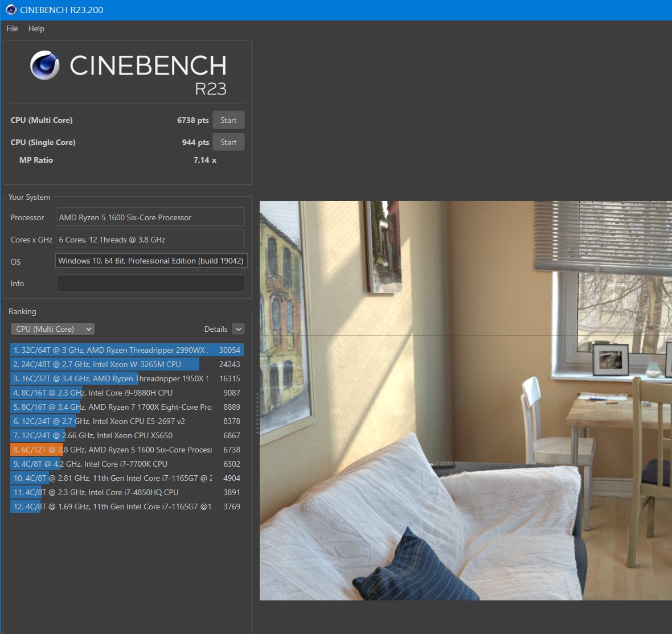Open the CPU (Multi Core) ranking dropdown
This screenshot has width=672, height=634.
(x=53, y=329)
